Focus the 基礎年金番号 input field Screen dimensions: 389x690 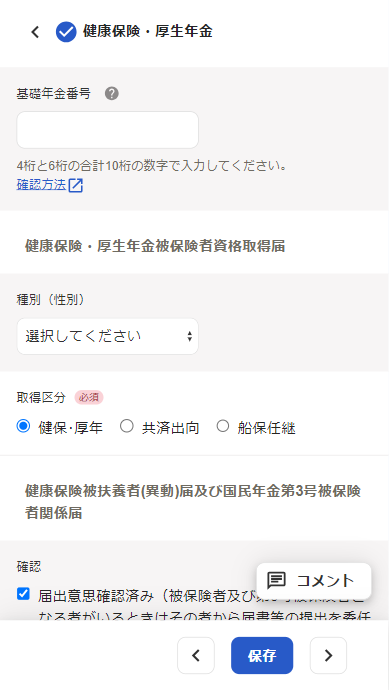[107, 130]
